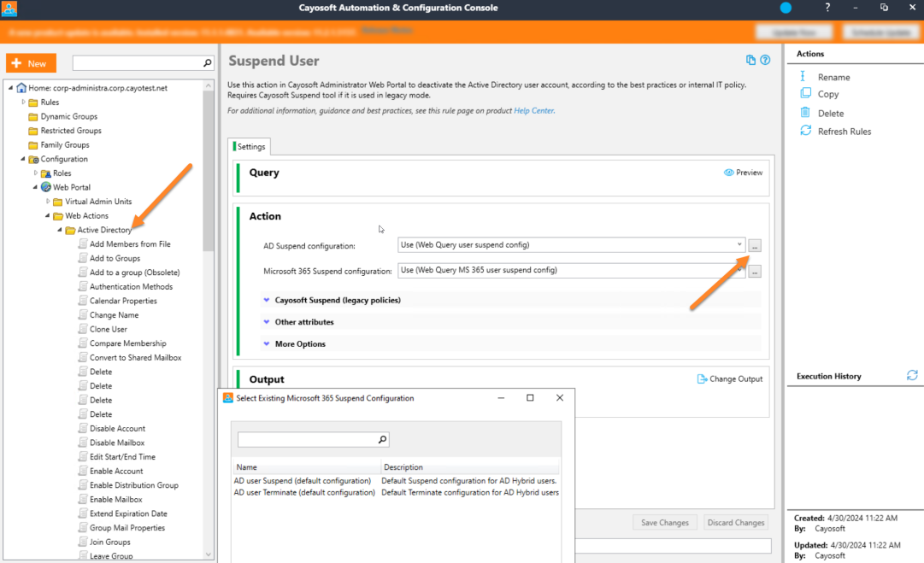Select Calendar Properties in tree

tap(123, 301)
